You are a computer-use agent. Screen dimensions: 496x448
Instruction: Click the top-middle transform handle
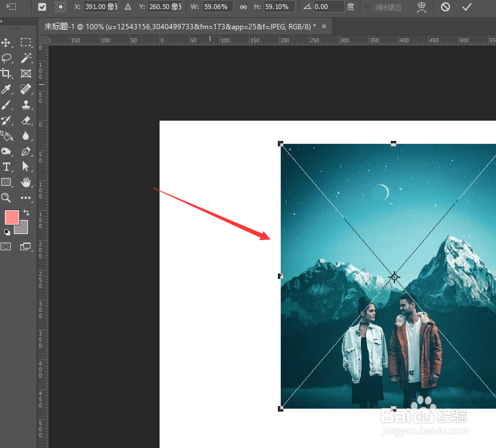coord(393,144)
